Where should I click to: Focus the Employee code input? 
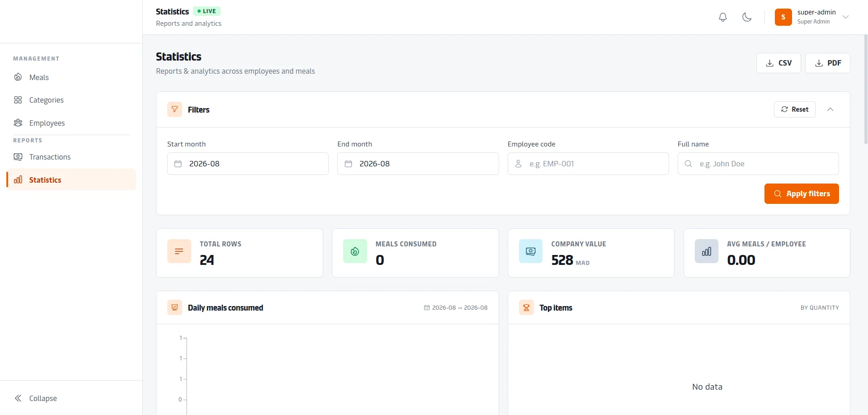click(588, 164)
